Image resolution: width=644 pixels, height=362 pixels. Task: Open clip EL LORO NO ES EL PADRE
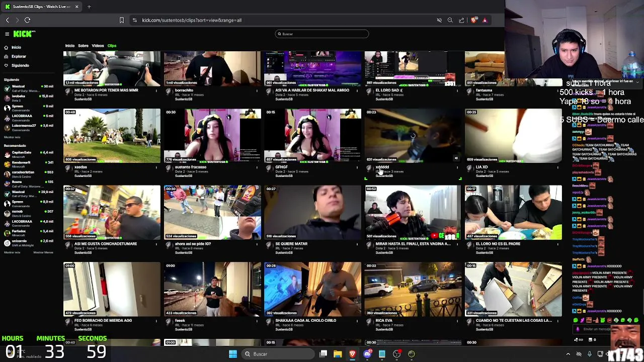coord(513,213)
